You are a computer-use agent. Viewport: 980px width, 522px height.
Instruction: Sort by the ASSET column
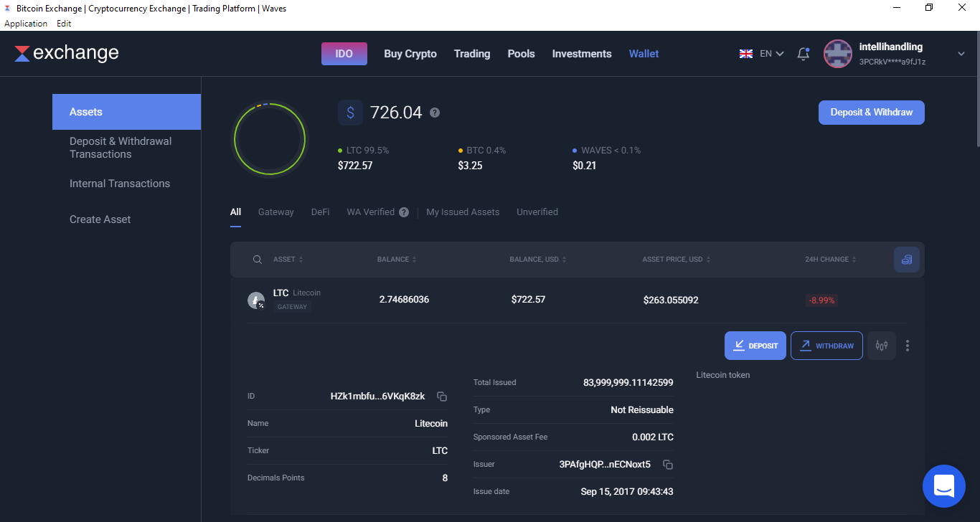pos(288,260)
